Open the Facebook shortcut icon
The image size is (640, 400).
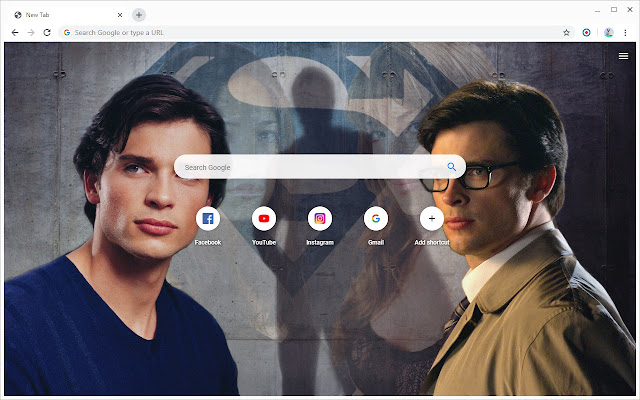pyautogui.click(x=208, y=219)
